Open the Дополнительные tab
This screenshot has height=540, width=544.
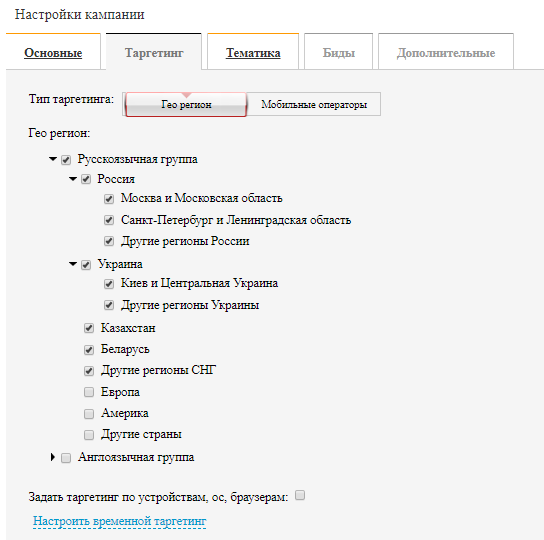(446, 53)
